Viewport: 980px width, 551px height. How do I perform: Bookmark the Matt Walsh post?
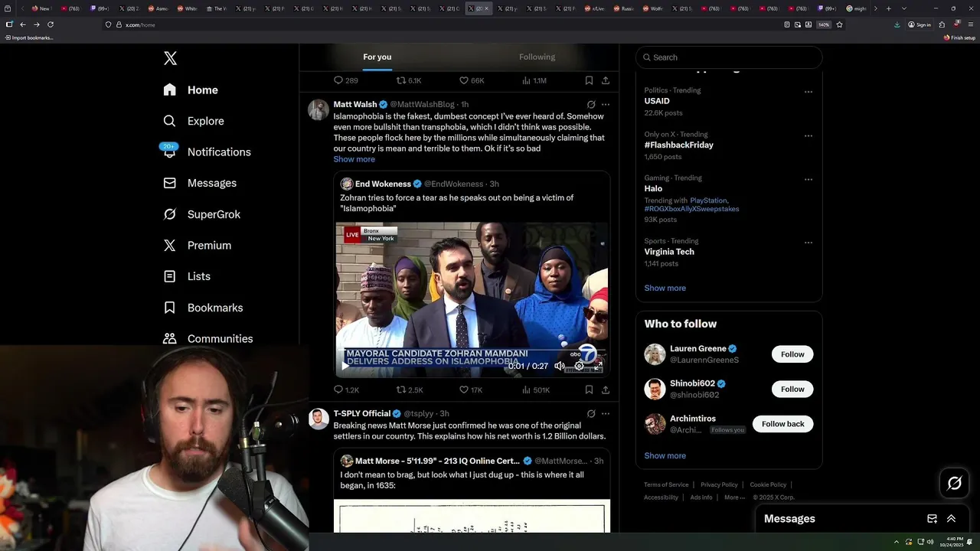click(x=589, y=390)
